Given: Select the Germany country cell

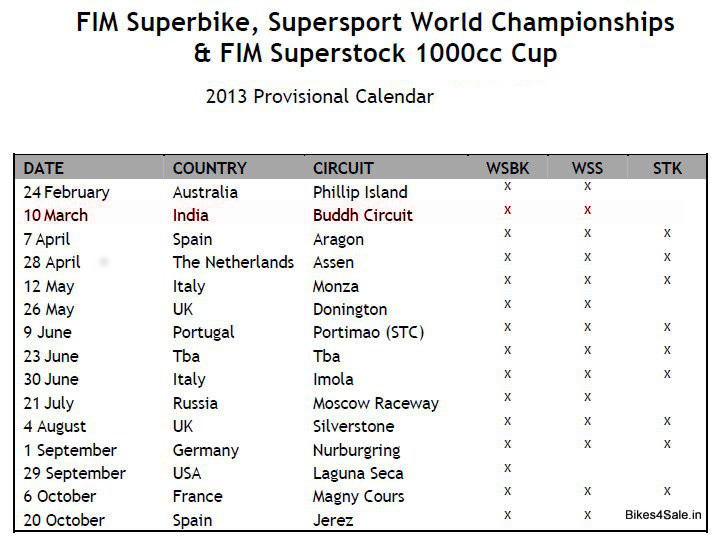Looking at the screenshot, I should (x=205, y=450).
